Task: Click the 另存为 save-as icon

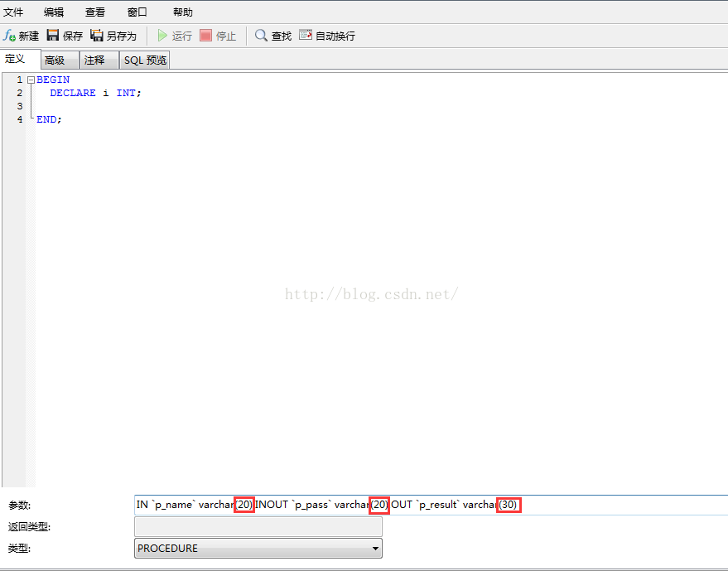Action: [x=97, y=36]
